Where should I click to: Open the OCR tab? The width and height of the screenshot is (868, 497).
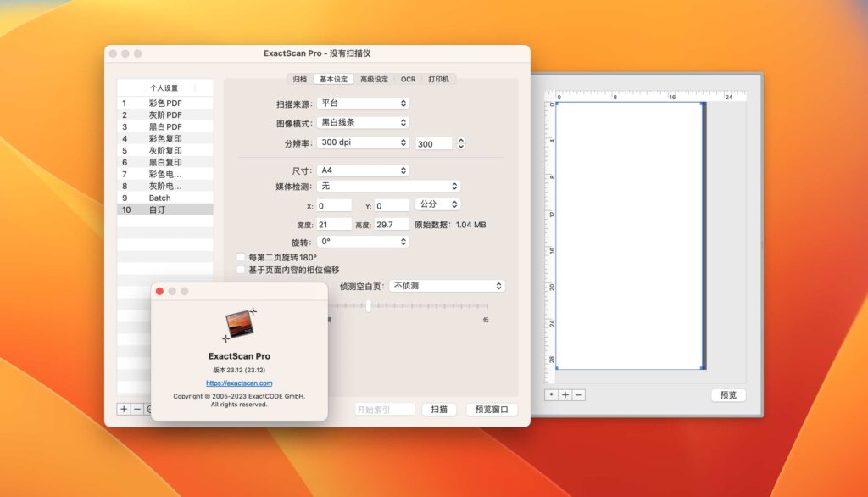(408, 78)
